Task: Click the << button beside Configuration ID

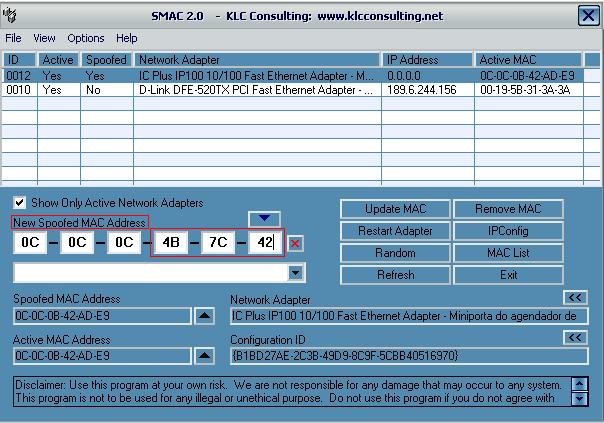Action: pyautogui.click(x=575, y=337)
